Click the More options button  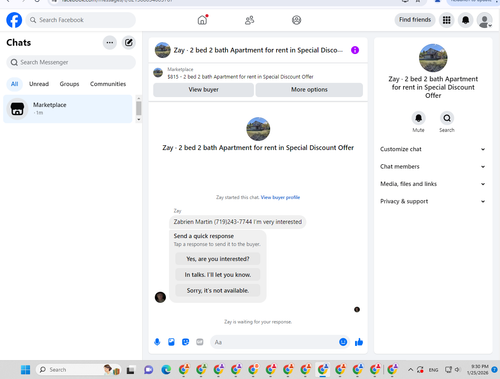pos(309,90)
